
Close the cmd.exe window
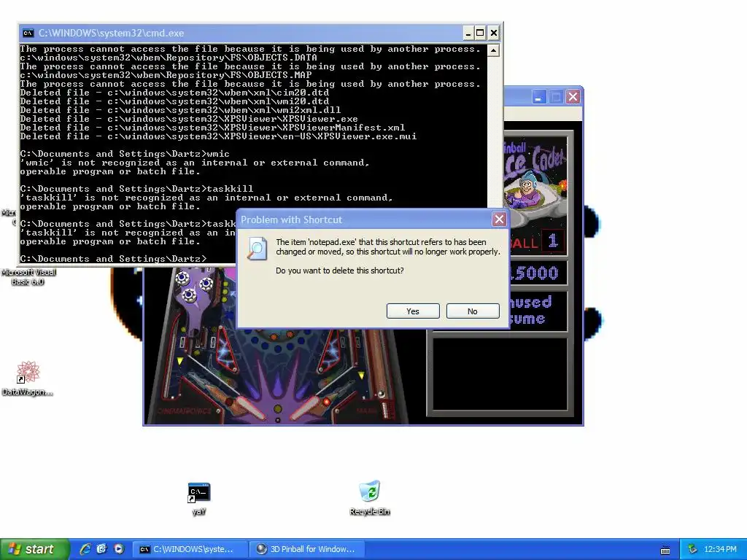(494, 33)
